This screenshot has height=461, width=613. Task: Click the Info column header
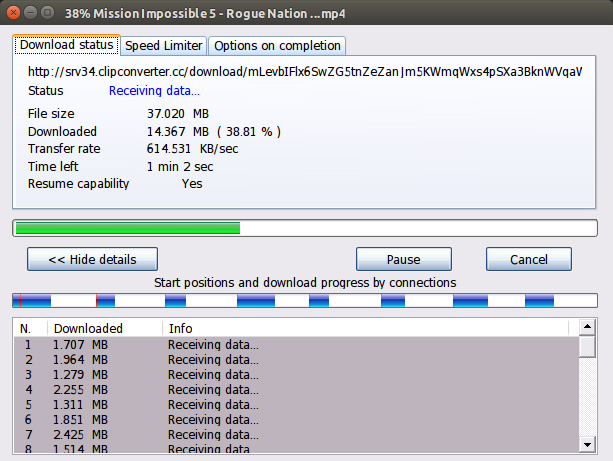(366, 328)
